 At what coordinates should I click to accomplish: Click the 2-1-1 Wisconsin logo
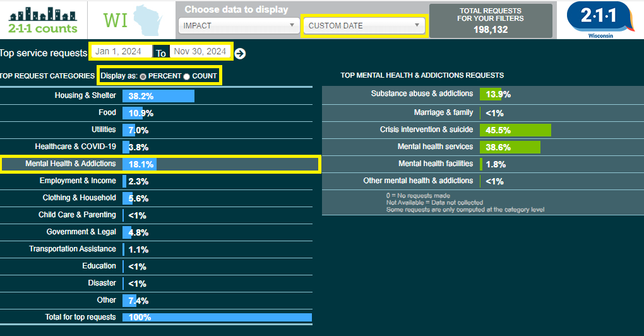(600, 20)
